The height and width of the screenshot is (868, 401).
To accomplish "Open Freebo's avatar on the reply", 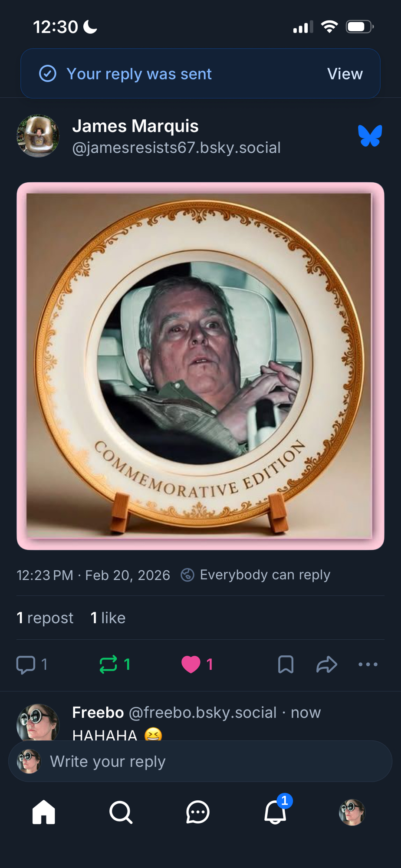I will [38, 723].
